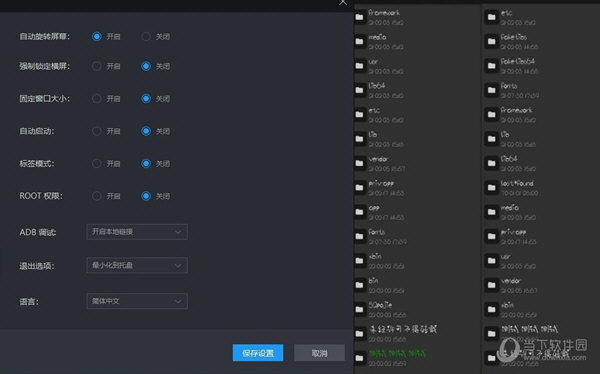Image resolution: width=600 pixels, height=374 pixels.
Task: Enable ROOT 权限 with 开启 option
Action: click(x=96, y=196)
